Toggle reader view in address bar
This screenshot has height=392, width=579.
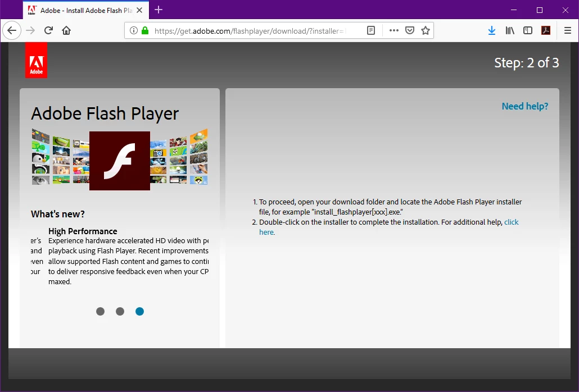point(371,30)
